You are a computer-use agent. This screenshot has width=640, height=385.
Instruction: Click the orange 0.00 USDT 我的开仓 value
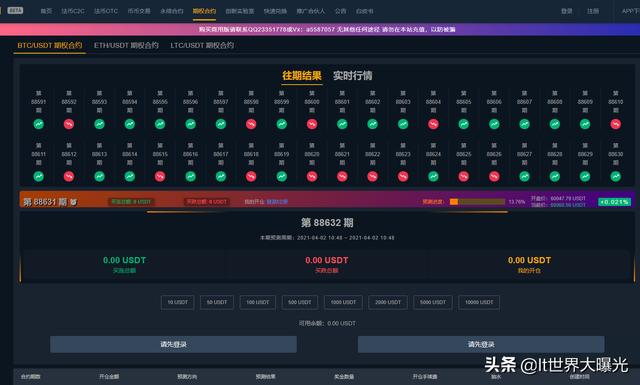529,260
